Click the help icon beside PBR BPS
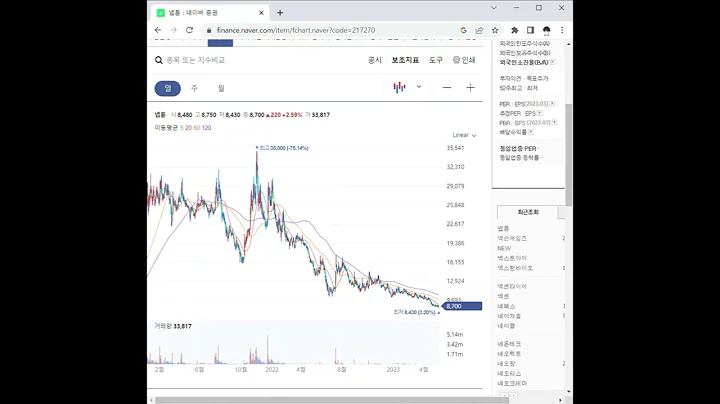This screenshot has width=720, height=404. tap(555, 123)
